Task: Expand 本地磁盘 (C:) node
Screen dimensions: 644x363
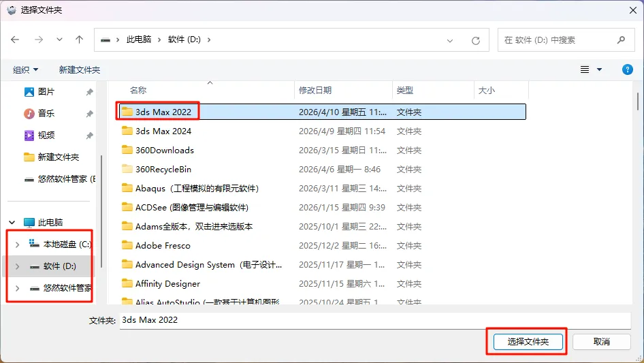Action: coord(17,244)
